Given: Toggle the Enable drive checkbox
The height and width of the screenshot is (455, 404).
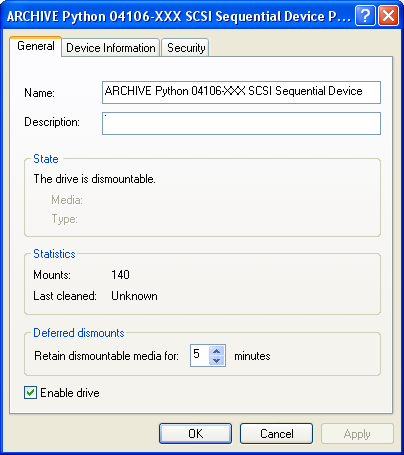Looking at the screenshot, I should point(30,393).
